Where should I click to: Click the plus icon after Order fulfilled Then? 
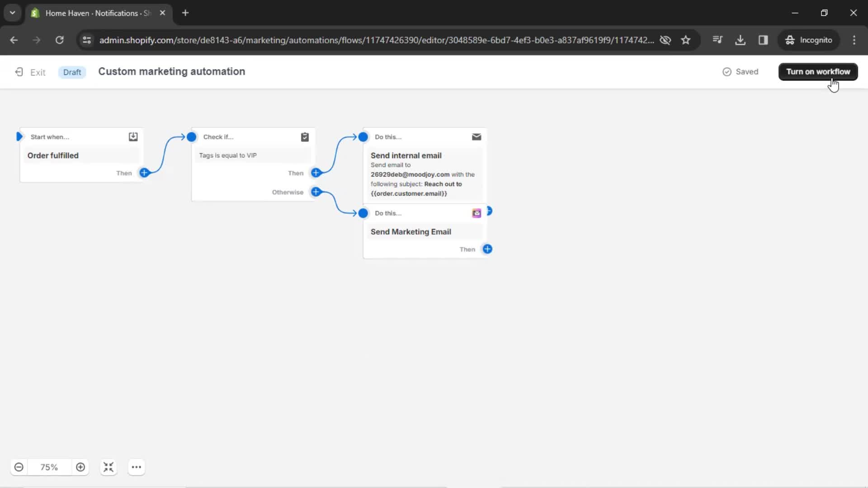coord(144,173)
